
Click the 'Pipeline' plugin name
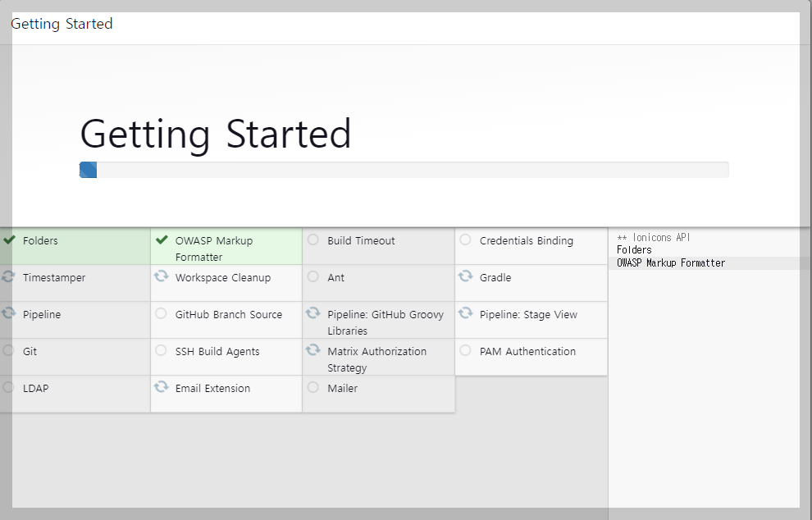click(42, 314)
